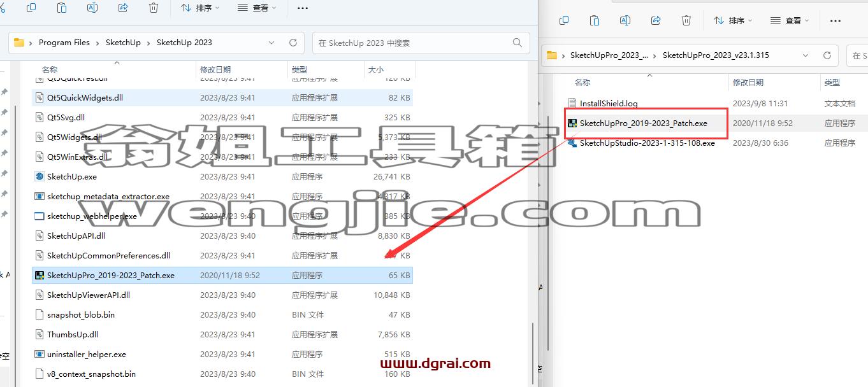Click delete trash icon in left window
Image resolution: width=868 pixels, height=387 pixels.
click(154, 8)
